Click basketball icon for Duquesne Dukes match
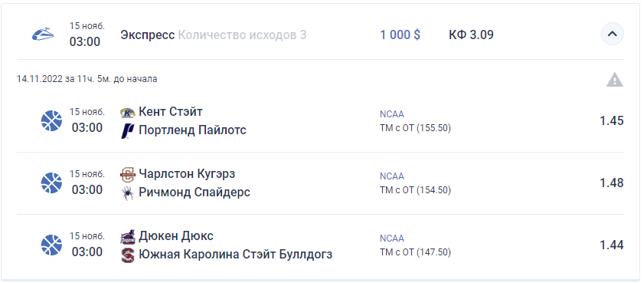 (52, 245)
